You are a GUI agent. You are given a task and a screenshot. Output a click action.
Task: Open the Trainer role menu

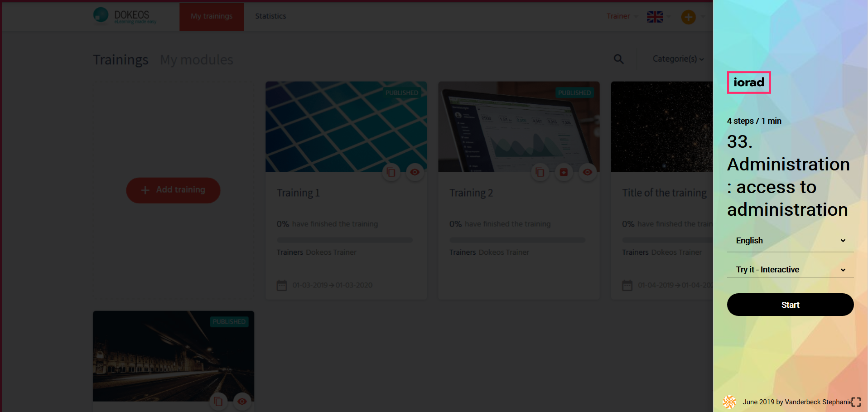[622, 16]
